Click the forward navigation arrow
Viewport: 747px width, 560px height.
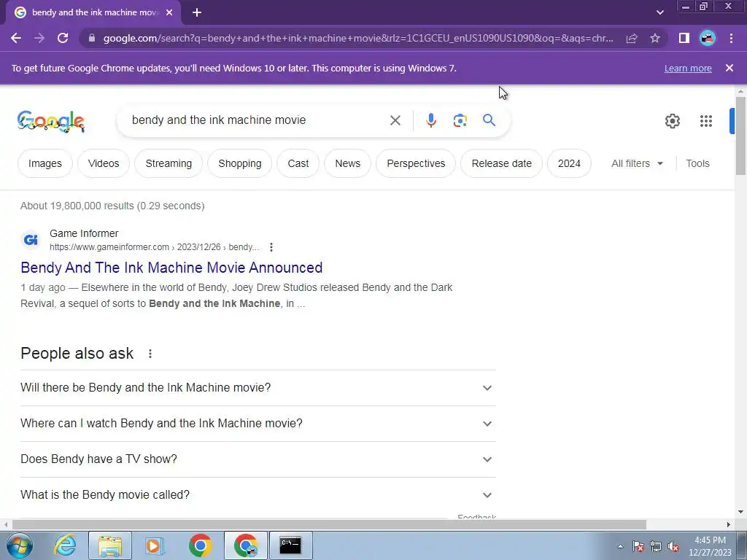(39, 38)
